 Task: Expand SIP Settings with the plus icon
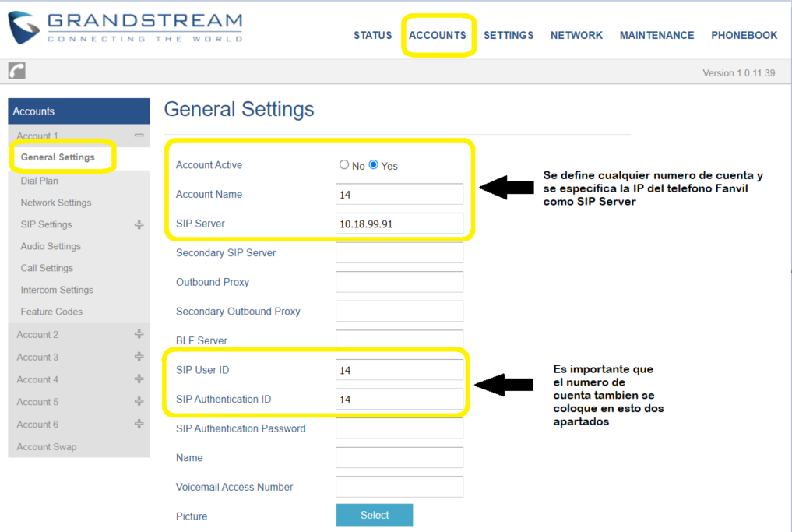(x=139, y=224)
